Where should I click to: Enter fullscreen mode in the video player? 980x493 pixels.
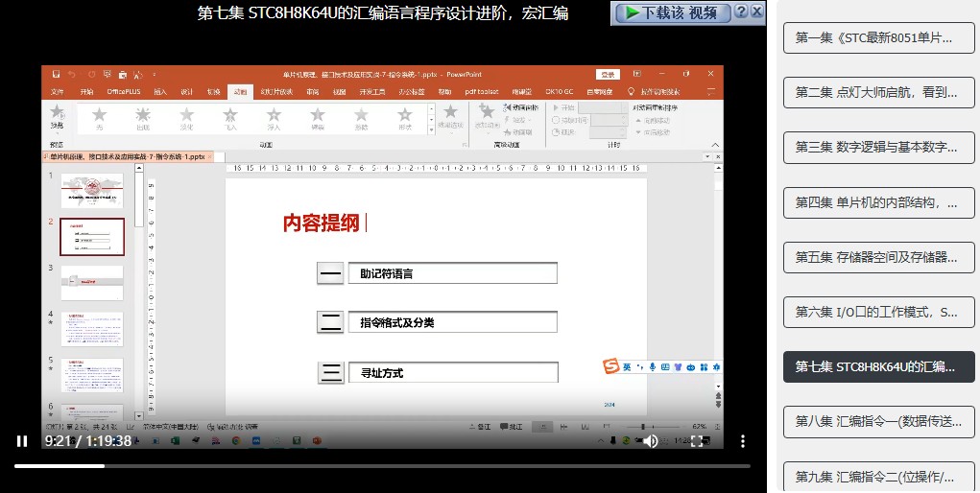point(697,441)
